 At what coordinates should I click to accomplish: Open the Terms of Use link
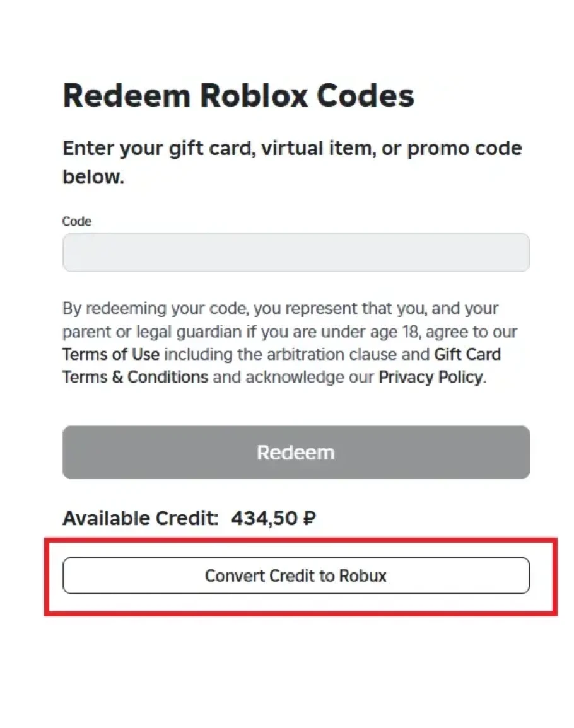point(111,354)
